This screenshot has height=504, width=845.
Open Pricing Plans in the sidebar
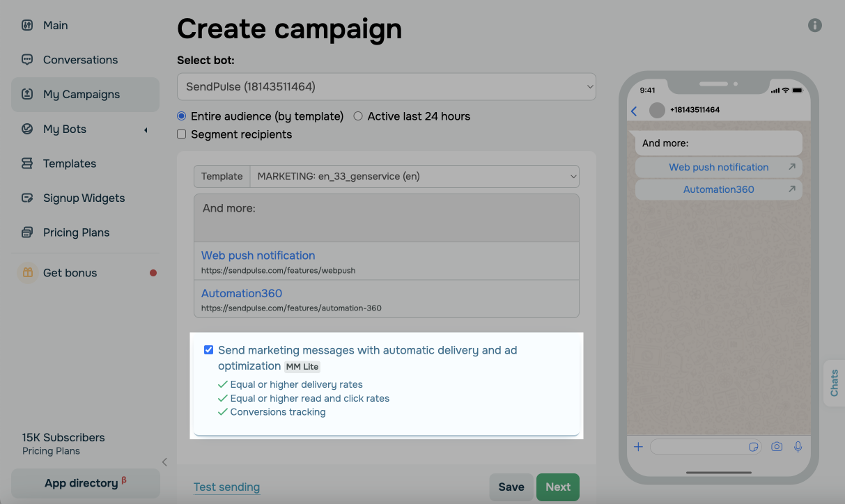77,232
